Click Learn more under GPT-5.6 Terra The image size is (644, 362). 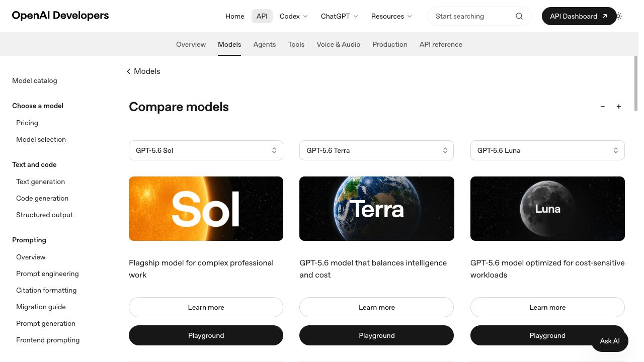coord(376,307)
